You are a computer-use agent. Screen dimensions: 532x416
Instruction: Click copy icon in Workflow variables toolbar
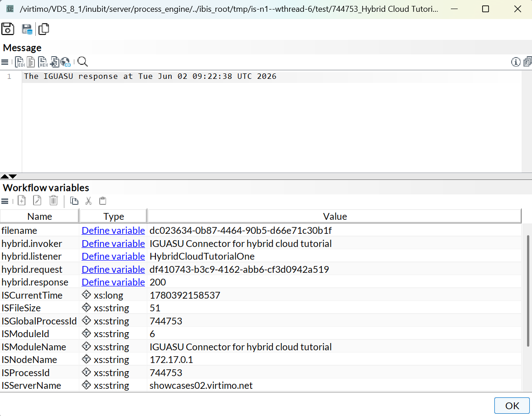click(x=74, y=201)
